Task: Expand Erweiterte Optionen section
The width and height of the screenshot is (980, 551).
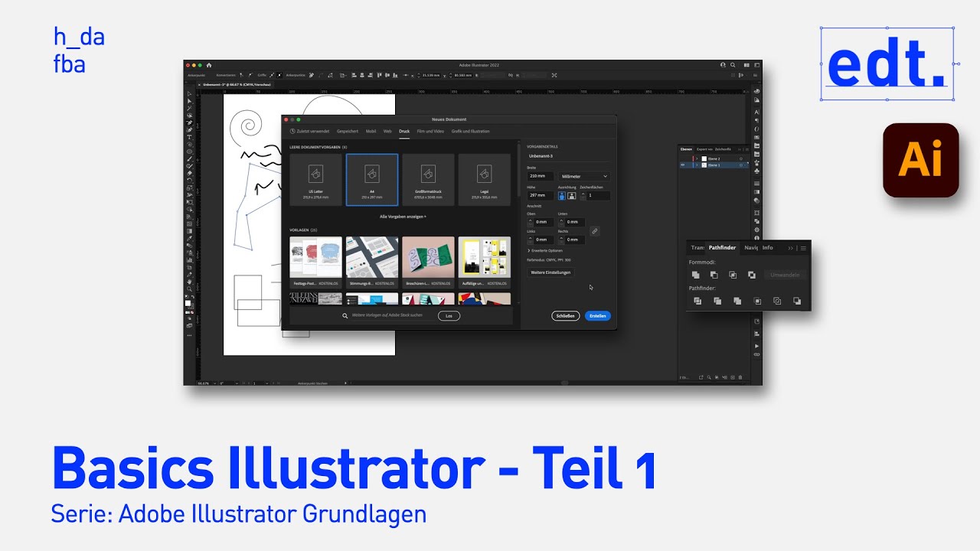Action: (x=545, y=250)
